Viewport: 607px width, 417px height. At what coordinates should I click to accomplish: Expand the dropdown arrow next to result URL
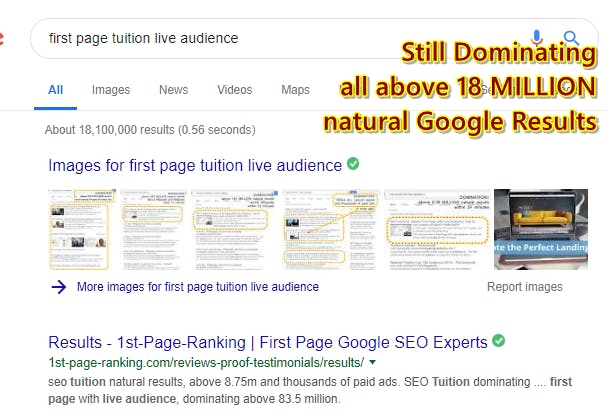pyautogui.click(x=373, y=362)
